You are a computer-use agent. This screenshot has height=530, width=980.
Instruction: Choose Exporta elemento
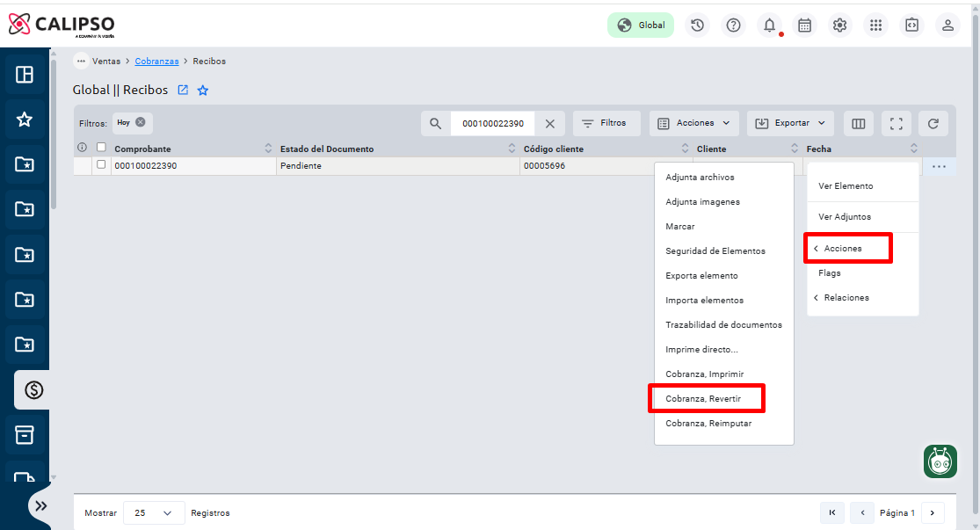(723, 276)
